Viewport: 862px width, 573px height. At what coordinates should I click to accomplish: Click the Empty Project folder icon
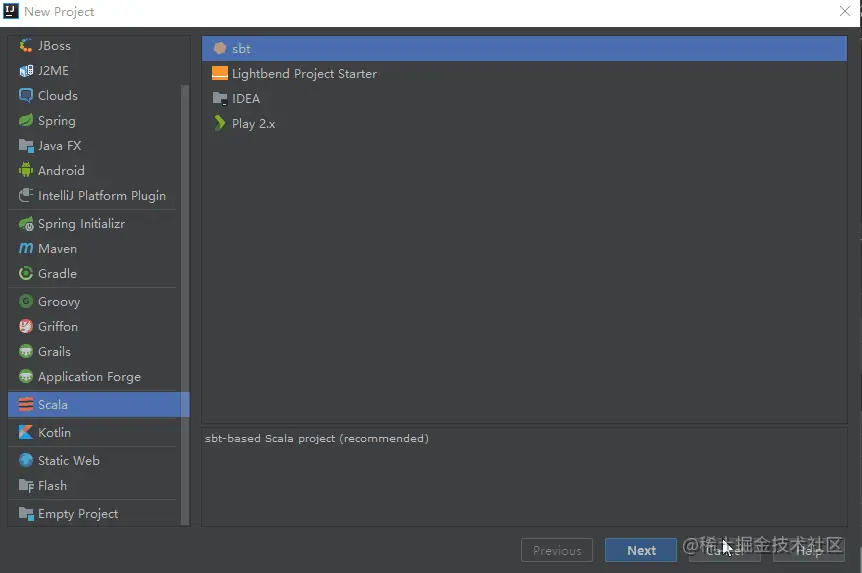[26, 514]
